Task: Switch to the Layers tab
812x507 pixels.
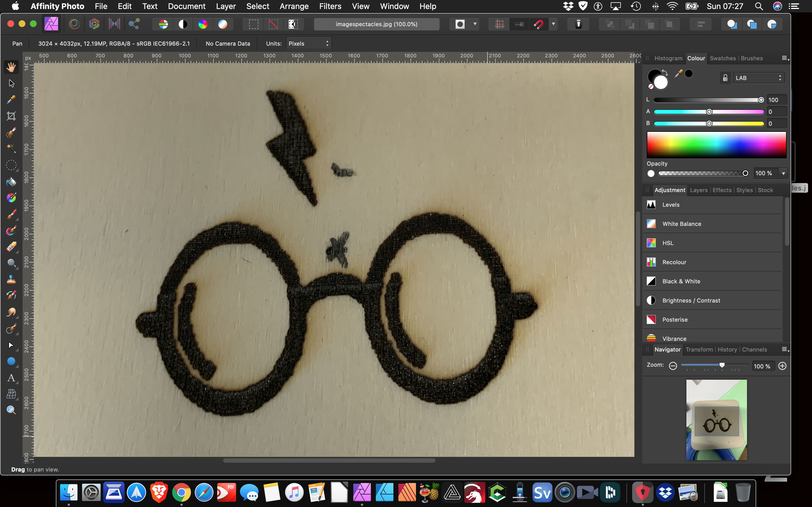Action: coord(699,190)
